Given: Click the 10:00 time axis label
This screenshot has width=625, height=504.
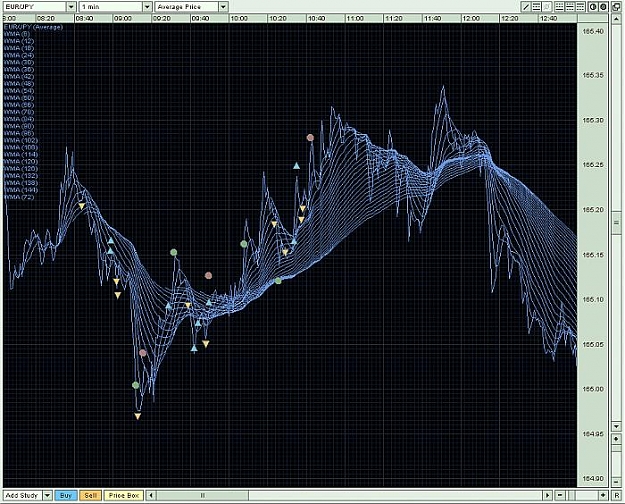Looking at the screenshot, I should coord(239,18).
